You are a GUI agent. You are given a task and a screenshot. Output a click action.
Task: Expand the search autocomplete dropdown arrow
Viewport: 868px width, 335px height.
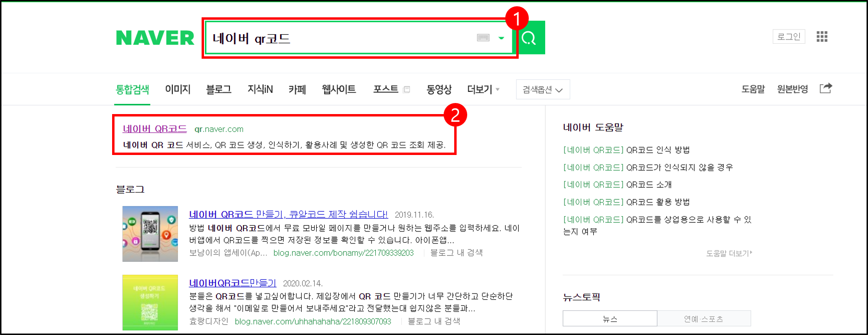pos(501,38)
